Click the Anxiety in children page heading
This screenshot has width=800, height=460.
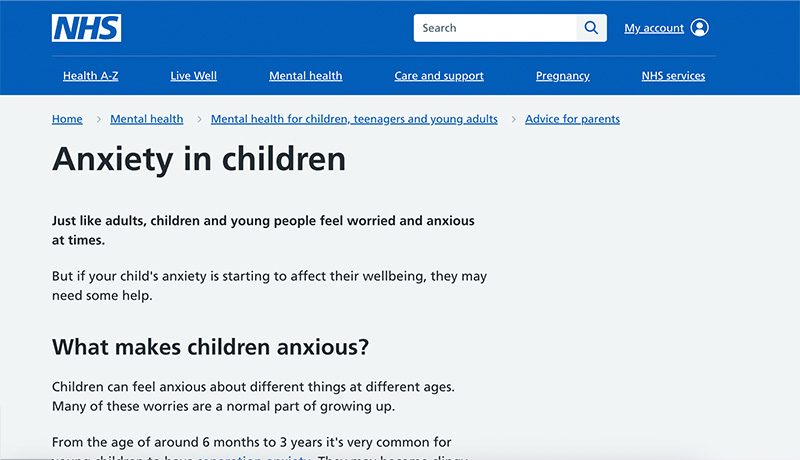199,159
